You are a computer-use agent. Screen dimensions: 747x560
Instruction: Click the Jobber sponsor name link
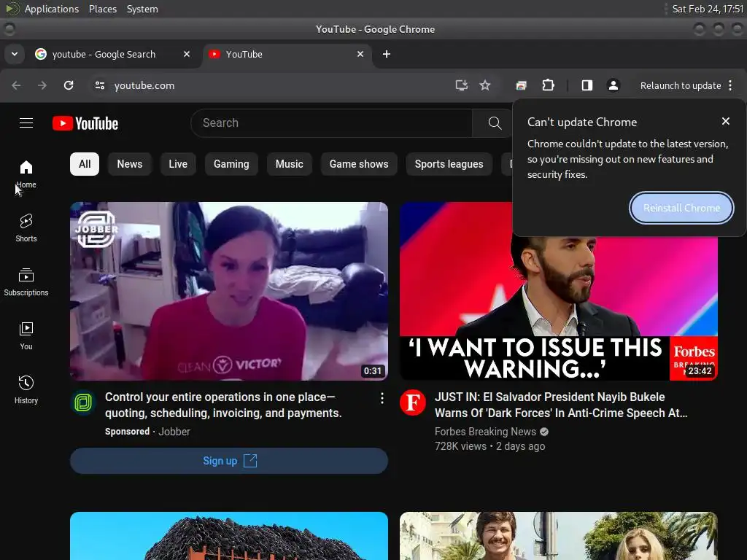click(x=174, y=432)
